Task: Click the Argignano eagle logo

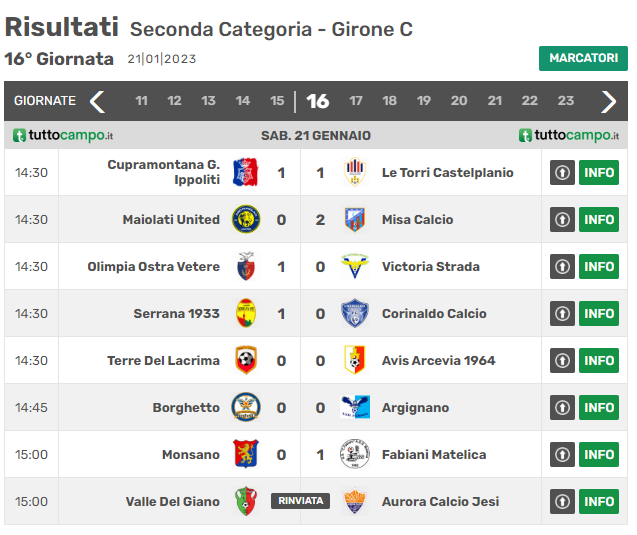Action: pos(355,407)
